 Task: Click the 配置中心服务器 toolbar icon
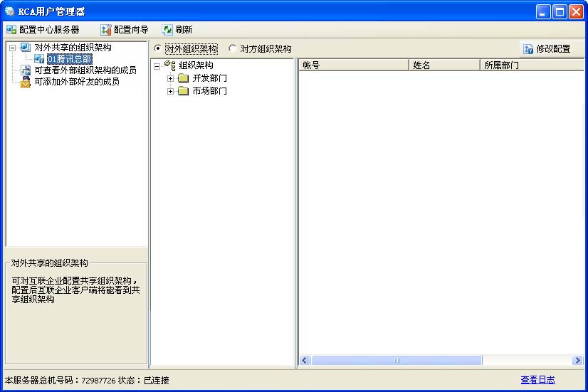pos(11,30)
